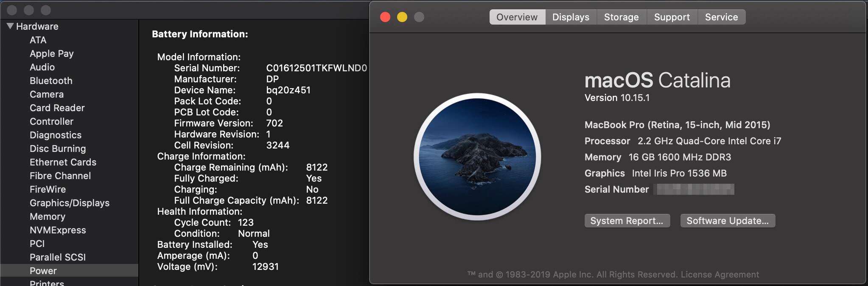
Task: Click the MacBook Pro model name text
Action: point(677,125)
